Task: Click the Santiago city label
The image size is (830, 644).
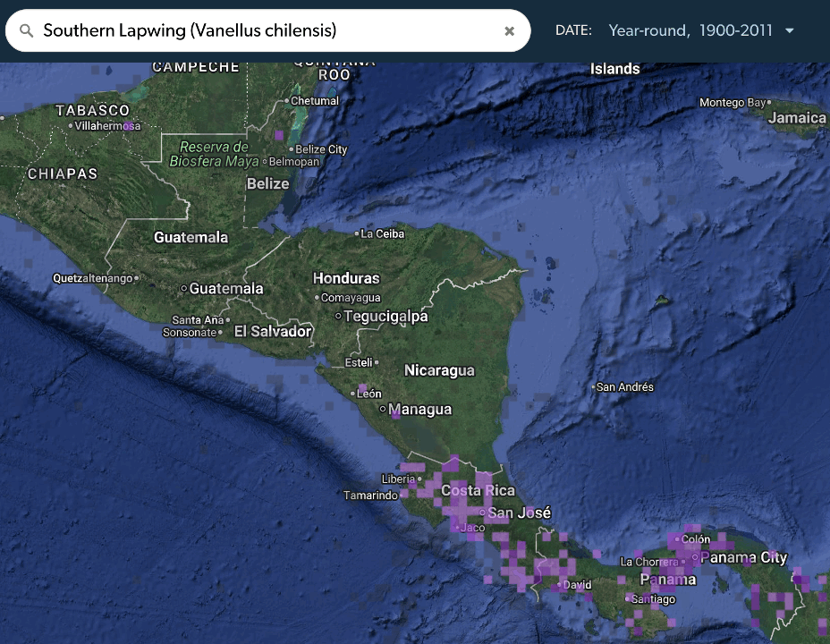Action: (653, 599)
